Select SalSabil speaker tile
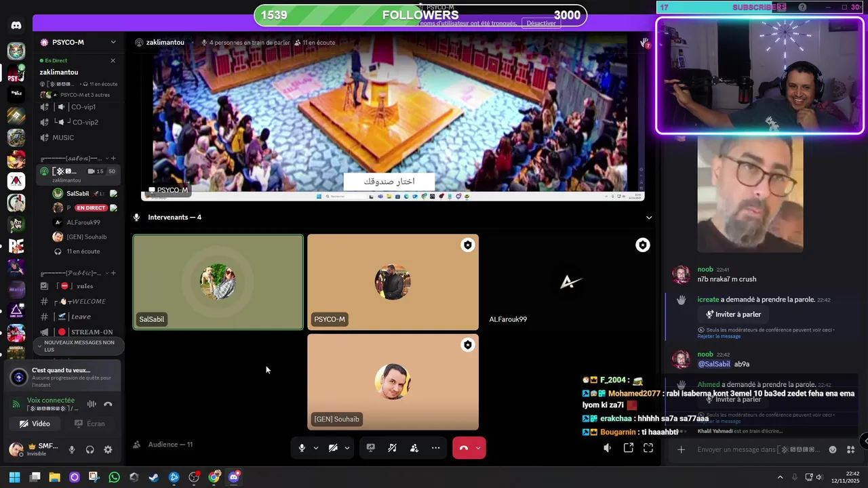The image size is (868, 488). (x=218, y=282)
